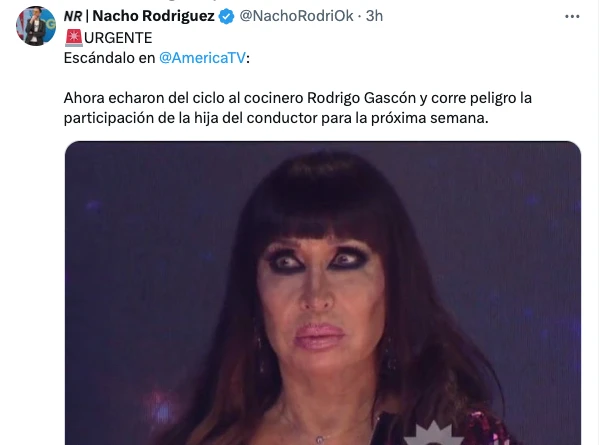Click the 'Rodrigo Gascón' name in tweet
The width and height of the screenshot is (602, 445).
(x=361, y=98)
